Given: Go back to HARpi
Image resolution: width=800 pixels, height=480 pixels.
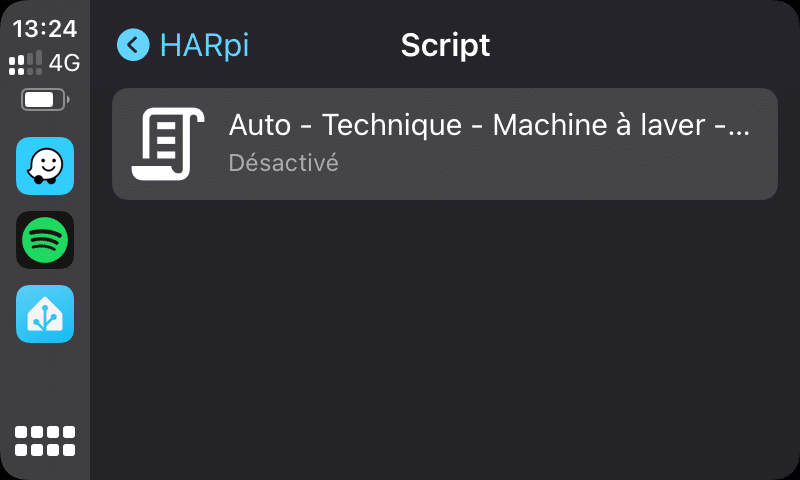Looking at the screenshot, I should (x=183, y=45).
